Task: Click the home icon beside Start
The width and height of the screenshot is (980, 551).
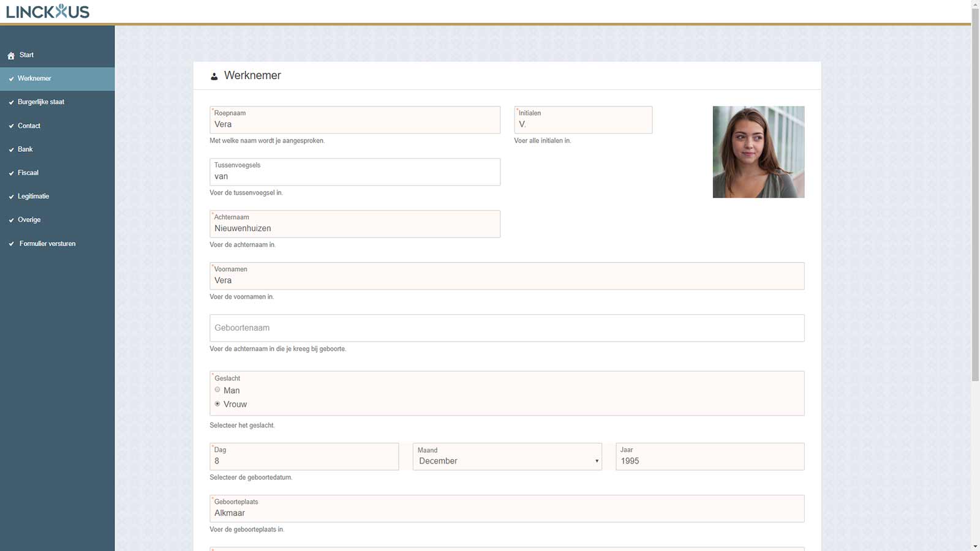Action: pos(11,56)
